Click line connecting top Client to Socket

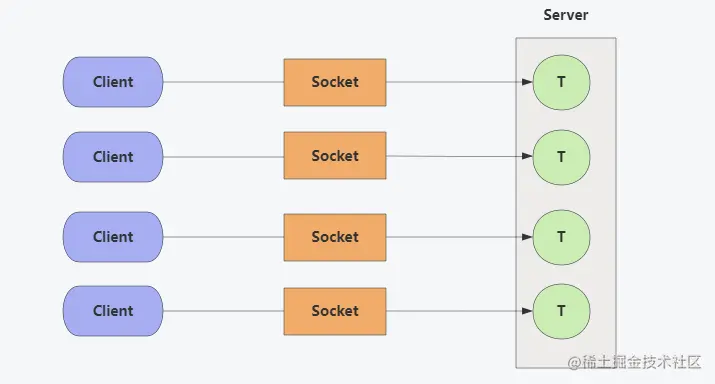coord(223,82)
